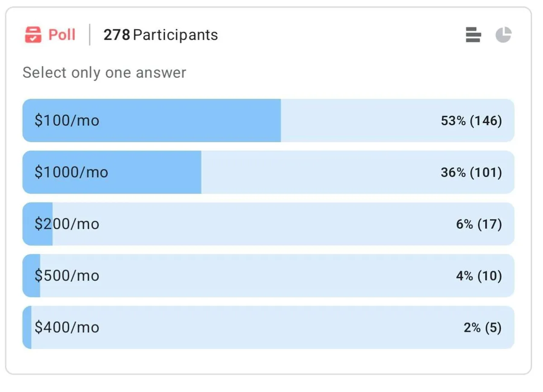Image resolution: width=543 pixels, height=392 pixels.
Task: Select the $1000/mo poll option
Action: [71, 172]
